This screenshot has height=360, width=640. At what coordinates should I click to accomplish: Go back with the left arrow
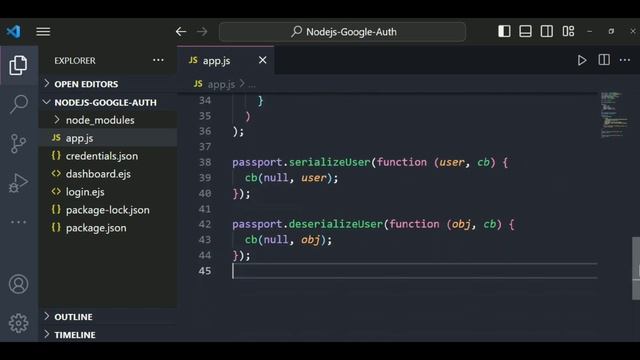pos(181,31)
